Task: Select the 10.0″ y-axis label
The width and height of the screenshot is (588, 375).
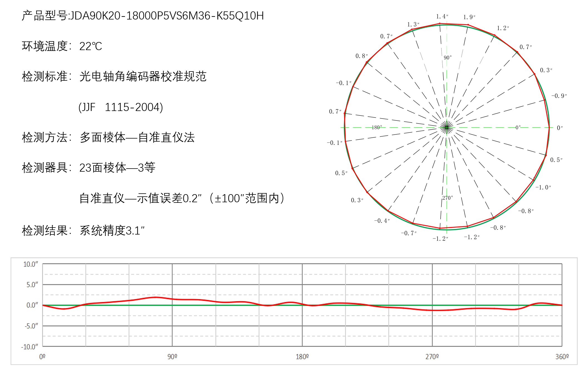Action: tap(31, 264)
